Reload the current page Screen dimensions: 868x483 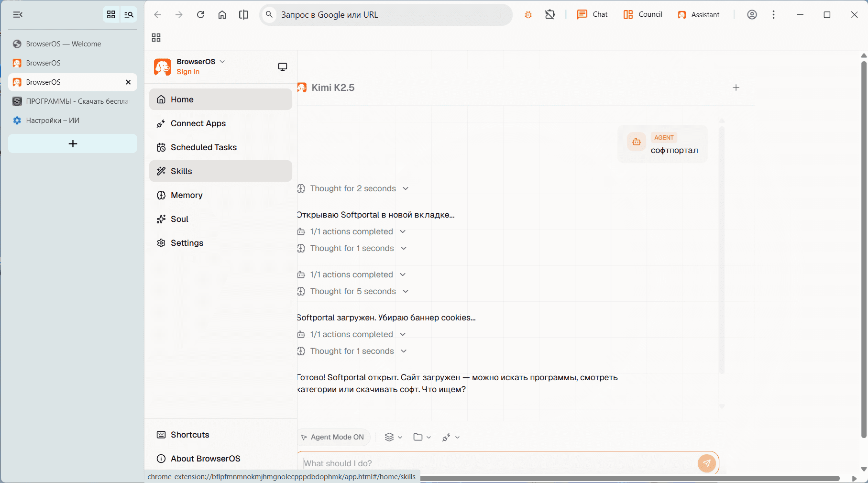click(x=201, y=15)
